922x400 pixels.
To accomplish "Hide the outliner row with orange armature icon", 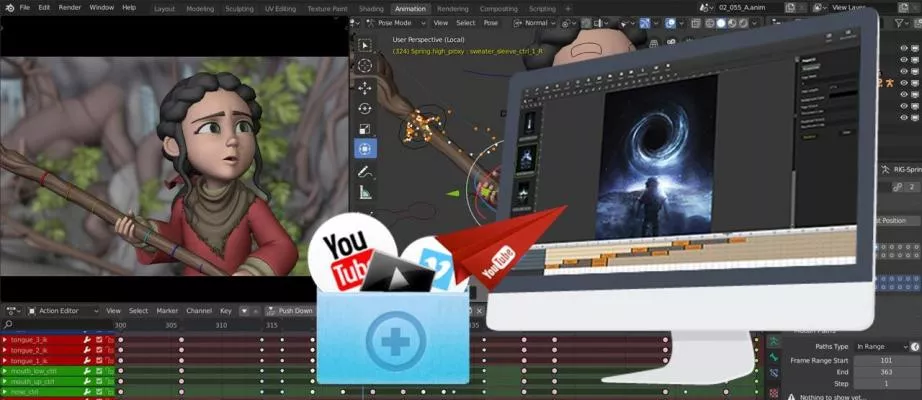I will pyautogui.click(x=904, y=83).
